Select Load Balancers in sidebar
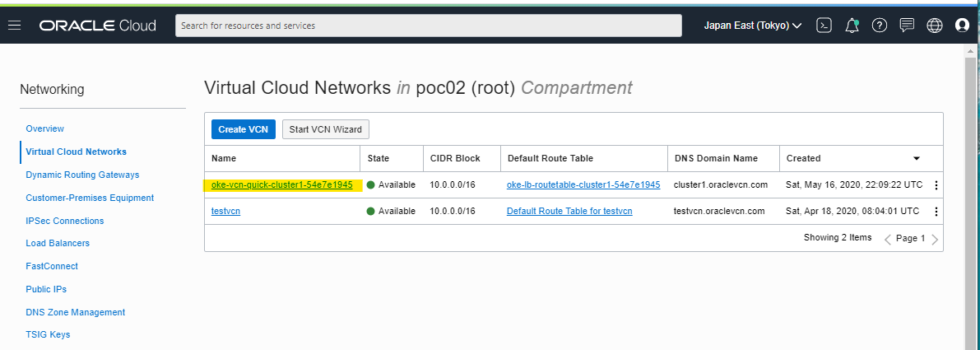The width and height of the screenshot is (980, 350). (58, 243)
